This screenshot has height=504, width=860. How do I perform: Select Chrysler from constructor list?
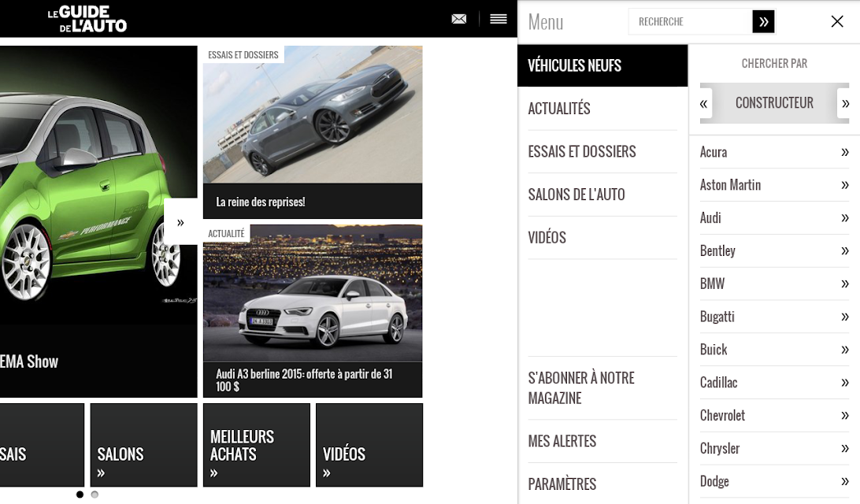[x=720, y=448]
